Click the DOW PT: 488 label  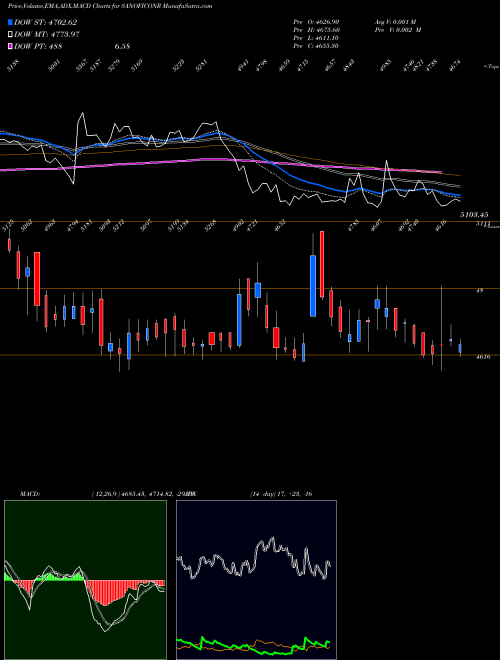38,46
